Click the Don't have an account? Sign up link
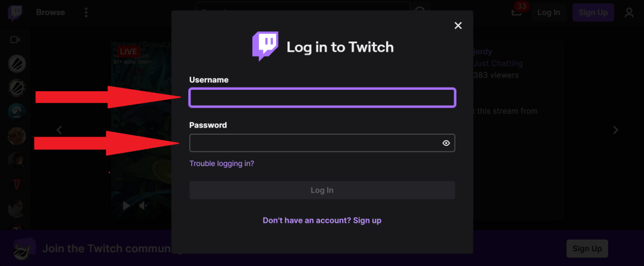 click(x=321, y=220)
